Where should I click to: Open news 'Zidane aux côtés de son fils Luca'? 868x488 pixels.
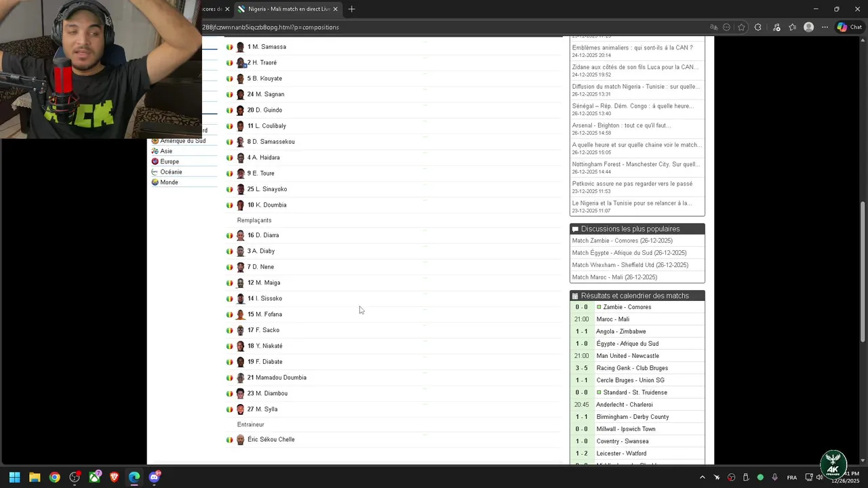click(635, 67)
